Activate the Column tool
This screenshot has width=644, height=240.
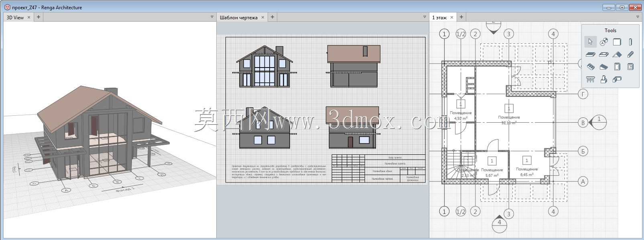pyautogui.click(x=630, y=42)
